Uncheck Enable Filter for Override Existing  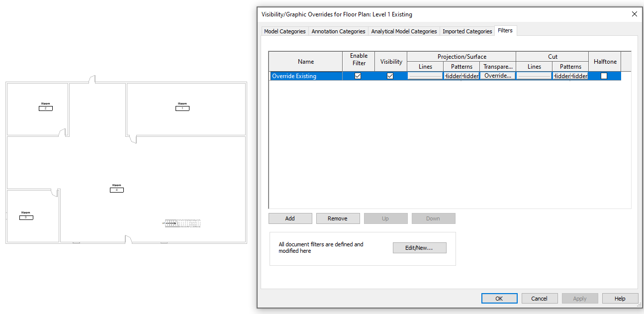tap(358, 76)
